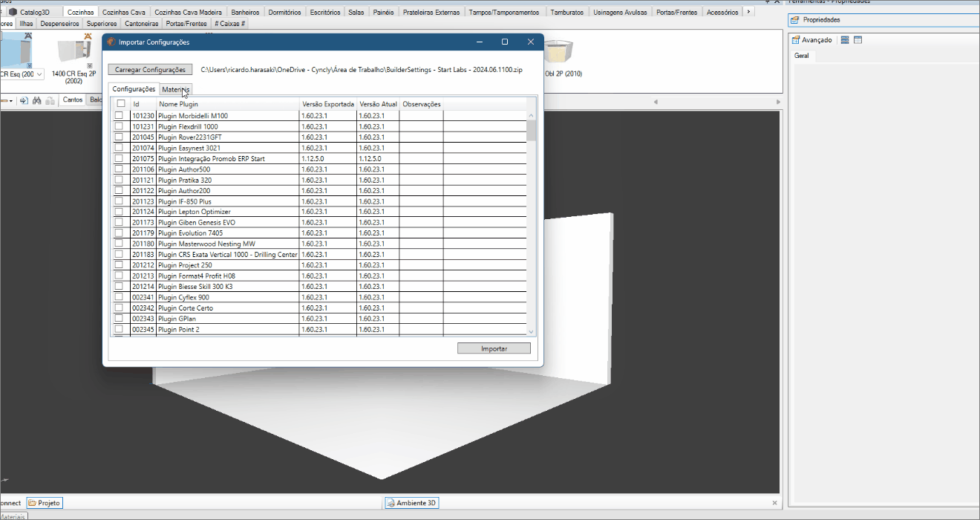Sort by the Nome Plugin column header
This screenshot has width=980, height=520.
[x=229, y=104]
